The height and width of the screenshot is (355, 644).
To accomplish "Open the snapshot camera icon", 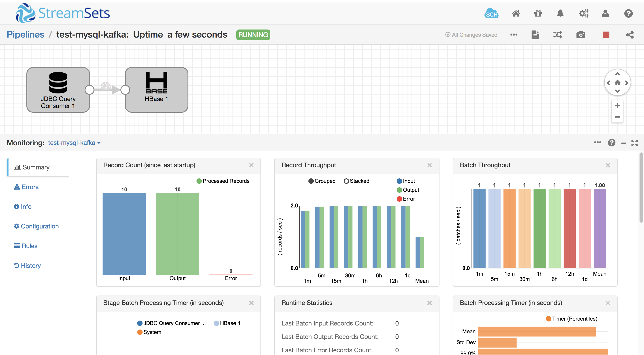I will (580, 35).
